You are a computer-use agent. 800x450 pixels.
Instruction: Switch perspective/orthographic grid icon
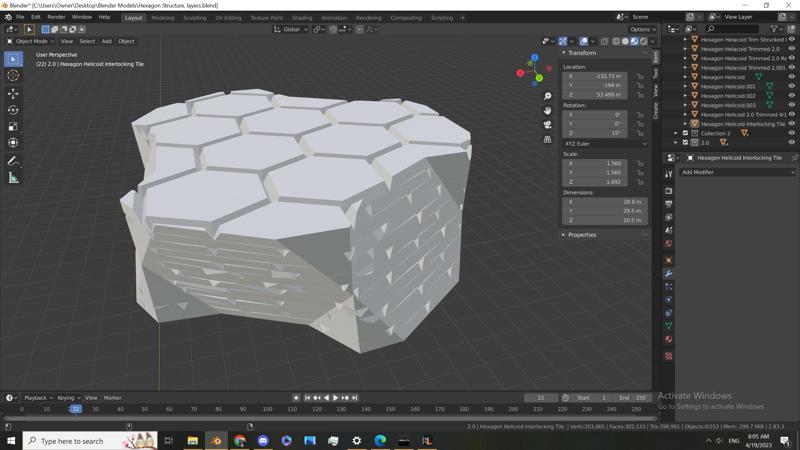click(547, 139)
